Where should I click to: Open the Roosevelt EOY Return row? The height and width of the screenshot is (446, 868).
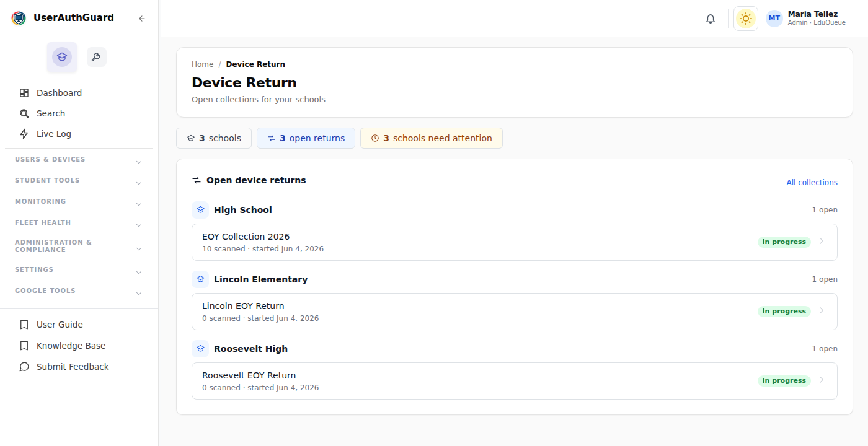515,381
